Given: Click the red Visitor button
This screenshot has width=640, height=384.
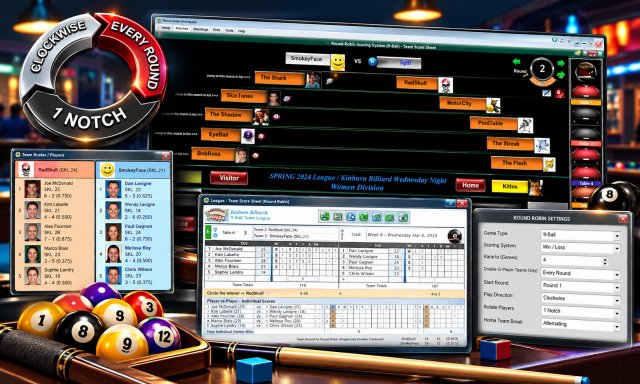Looking at the screenshot, I should [229, 178].
